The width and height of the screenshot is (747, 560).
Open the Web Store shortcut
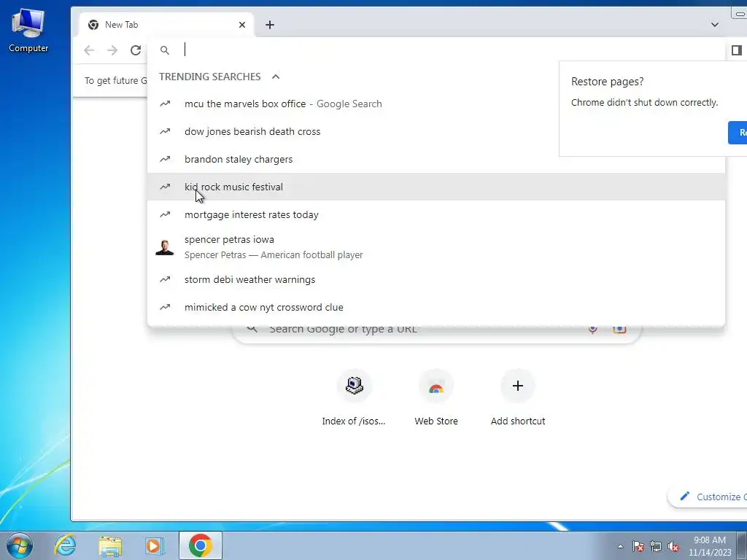pos(436,399)
